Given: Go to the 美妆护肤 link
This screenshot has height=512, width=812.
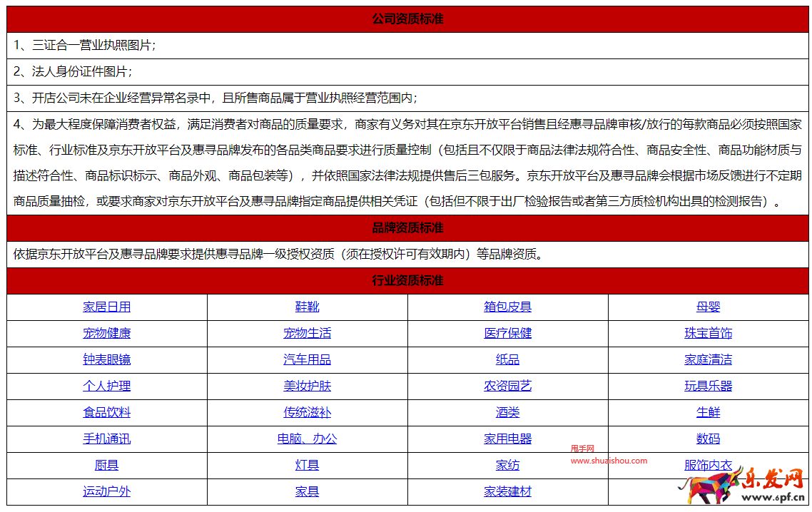Looking at the screenshot, I should pyautogui.click(x=307, y=386).
